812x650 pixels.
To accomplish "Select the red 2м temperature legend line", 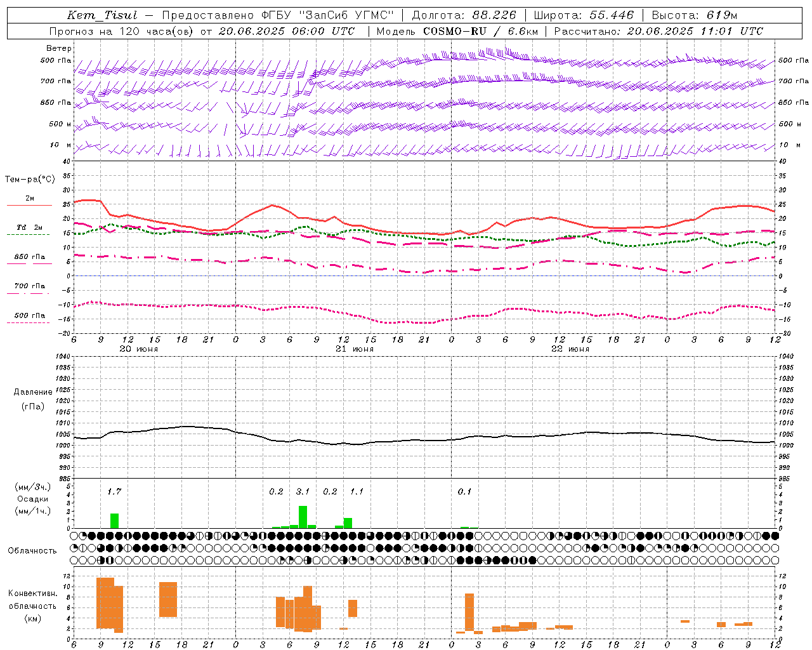I will click(29, 205).
